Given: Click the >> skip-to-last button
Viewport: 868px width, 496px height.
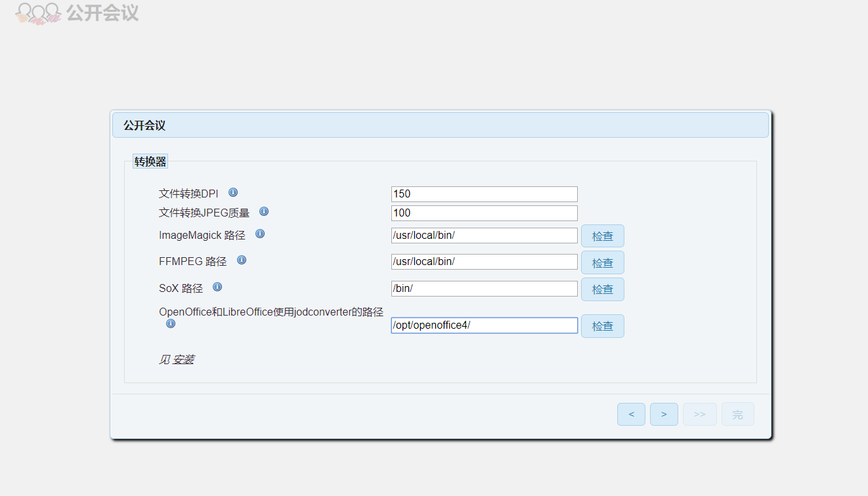Looking at the screenshot, I should (x=700, y=414).
